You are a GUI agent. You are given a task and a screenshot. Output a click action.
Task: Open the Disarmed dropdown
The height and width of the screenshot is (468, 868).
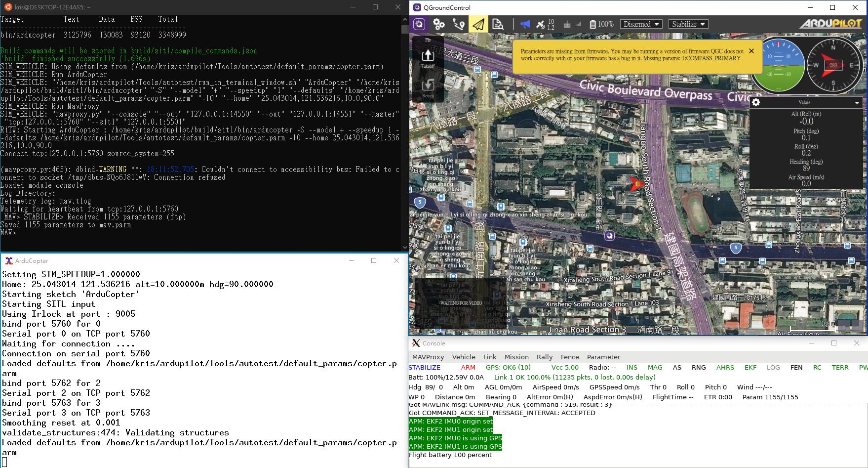pos(641,24)
